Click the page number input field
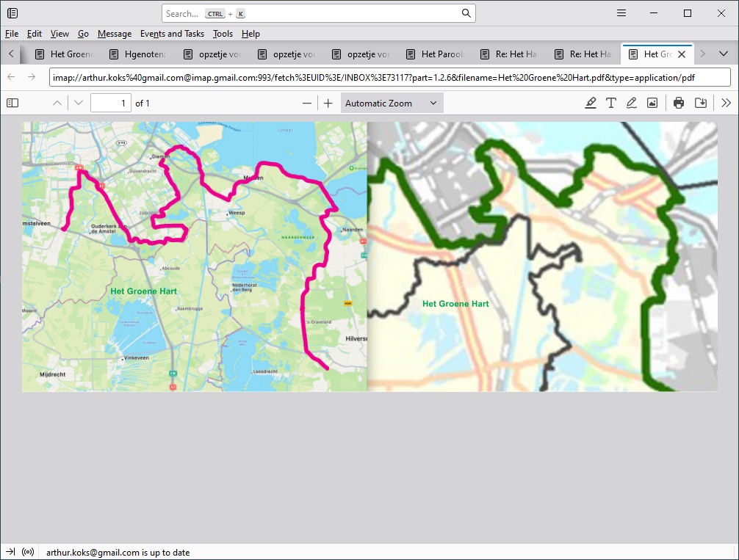Screen dimensions: 739x560 tap(110, 103)
